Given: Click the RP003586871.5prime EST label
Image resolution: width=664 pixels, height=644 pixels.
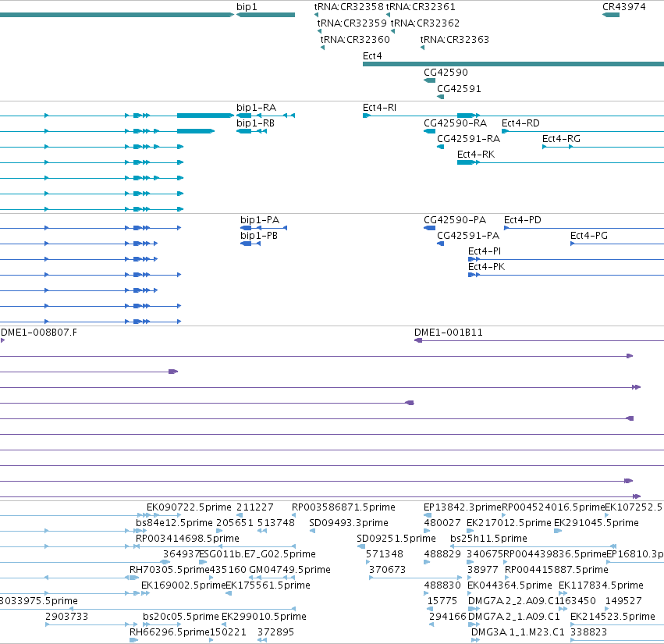Looking at the screenshot, I should point(343,507).
